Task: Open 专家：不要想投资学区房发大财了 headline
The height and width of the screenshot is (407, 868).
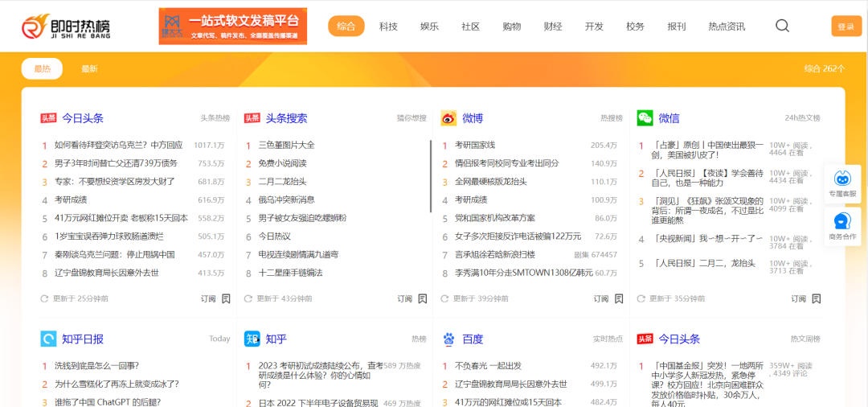Action: (x=115, y=182)
